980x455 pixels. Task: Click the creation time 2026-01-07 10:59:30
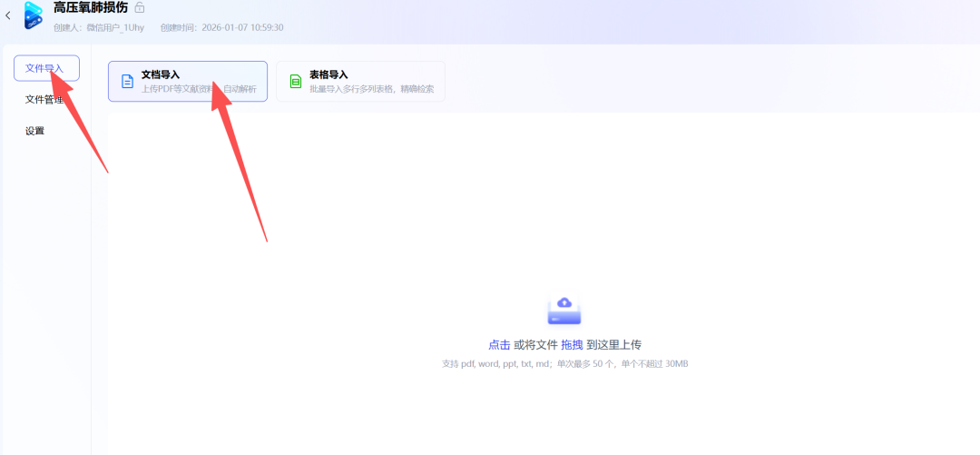click(242, 27)
